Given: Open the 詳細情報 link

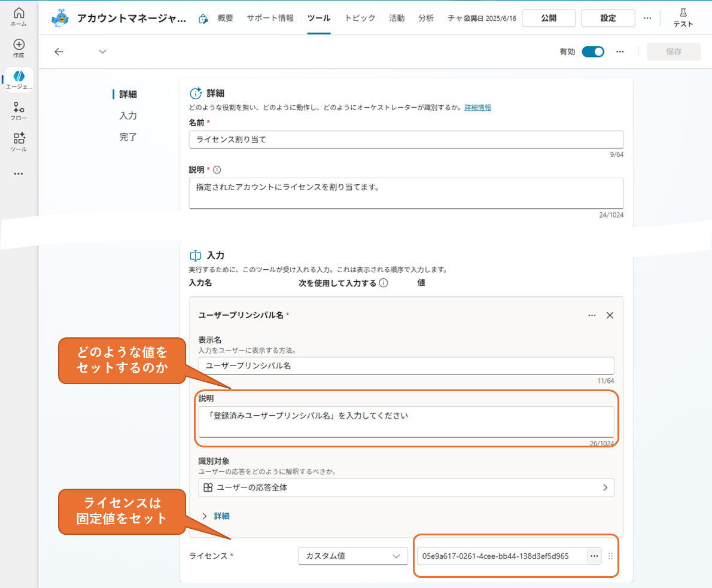Looking at the screenshot, I should point(477,108).
